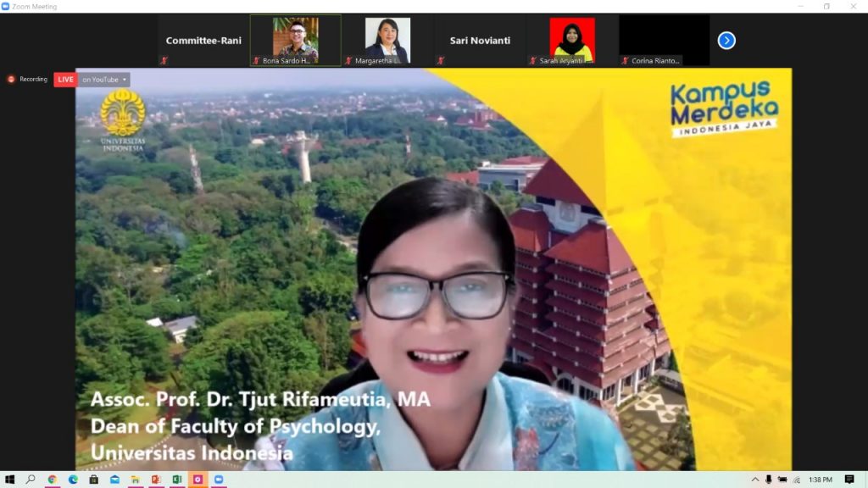Click the red LIVE indicator badge
The image size is (868, 488).
click(65, 80)
